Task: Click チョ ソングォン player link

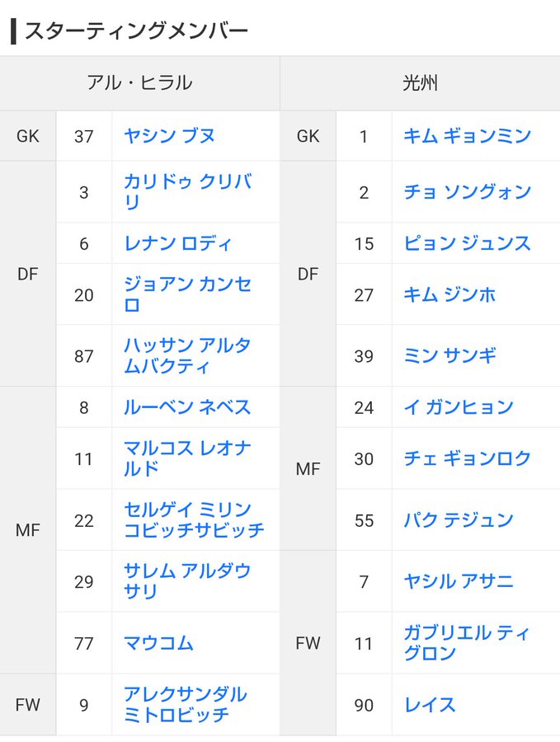Action: [x=468, y=191]
